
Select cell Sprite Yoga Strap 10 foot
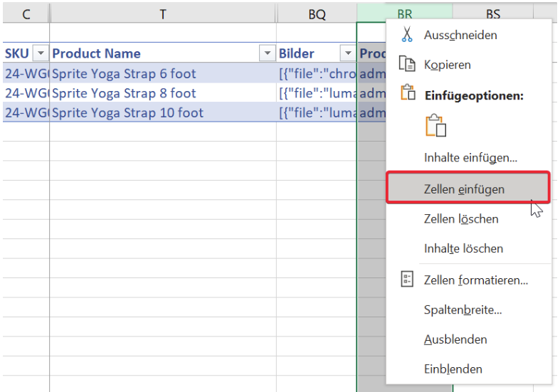(163, 112)
